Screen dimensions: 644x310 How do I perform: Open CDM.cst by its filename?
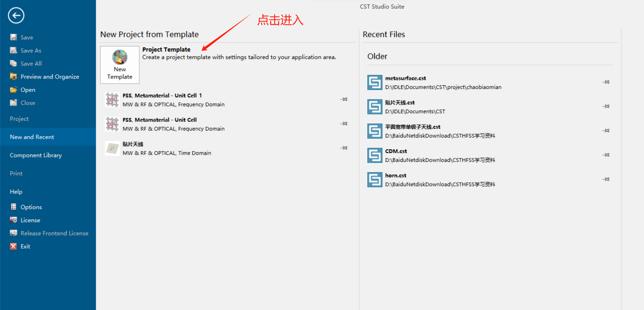coord(396,151)
